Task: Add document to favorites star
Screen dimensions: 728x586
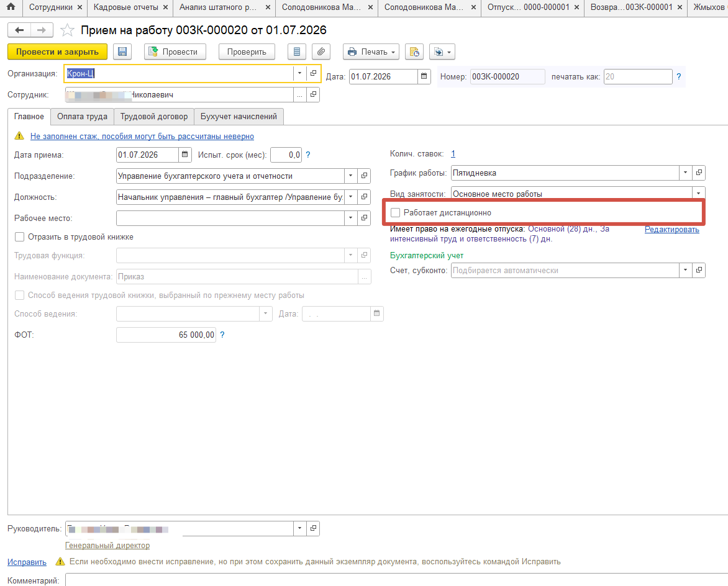Action: point(67,30)
